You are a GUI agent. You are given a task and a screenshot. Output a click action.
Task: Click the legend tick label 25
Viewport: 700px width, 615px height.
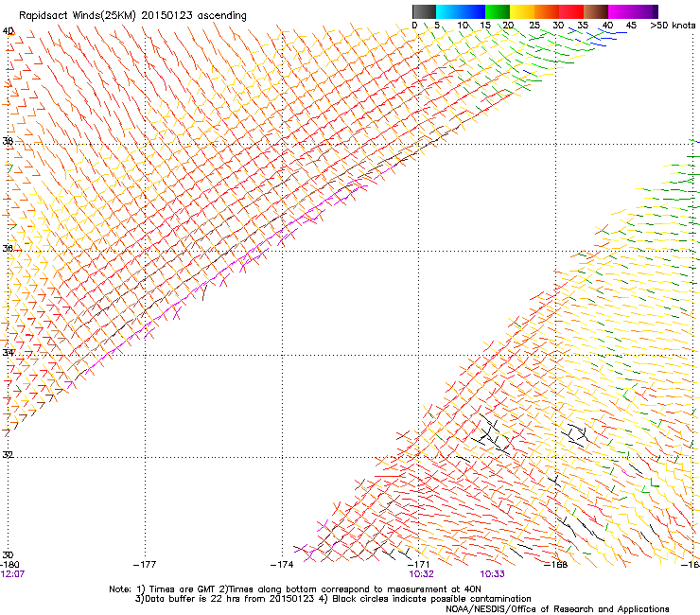(534, 26)
